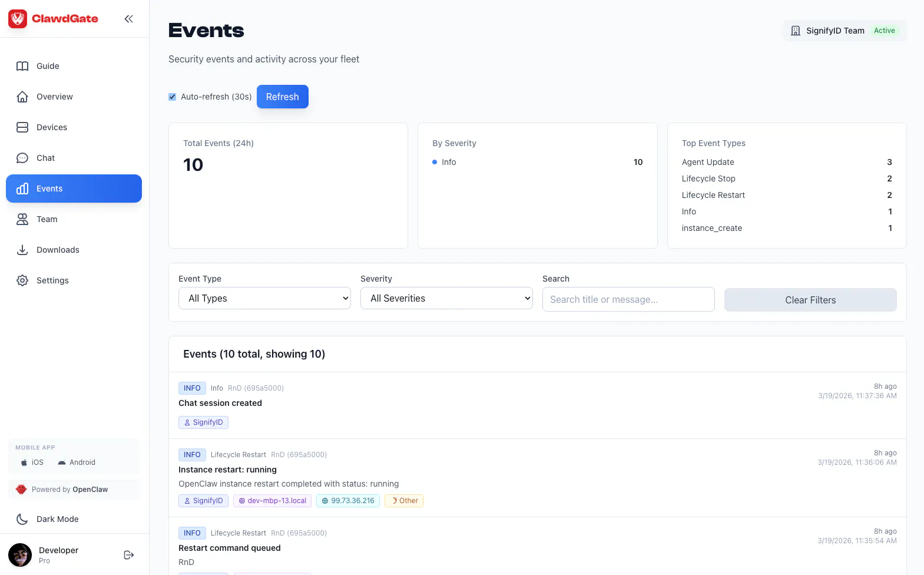924x575 pixels.
Task: Select the Chat session created event
Action: point(537,405)
